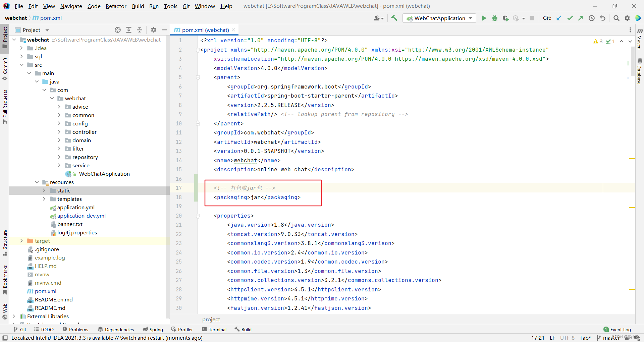Open the Terminal tool tab
Viewport: 644px width, 342px height.
pos(214,330)
